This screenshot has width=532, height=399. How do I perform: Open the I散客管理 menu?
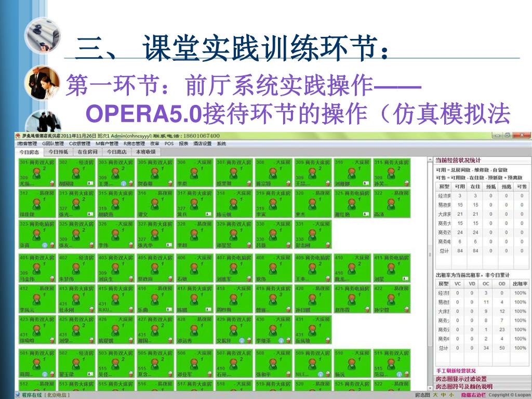(x=27, y=143)
